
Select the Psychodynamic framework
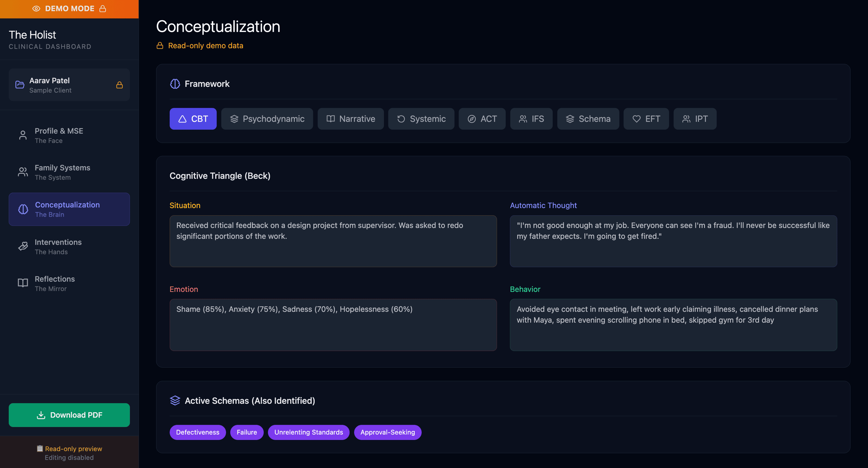[267, 119]
